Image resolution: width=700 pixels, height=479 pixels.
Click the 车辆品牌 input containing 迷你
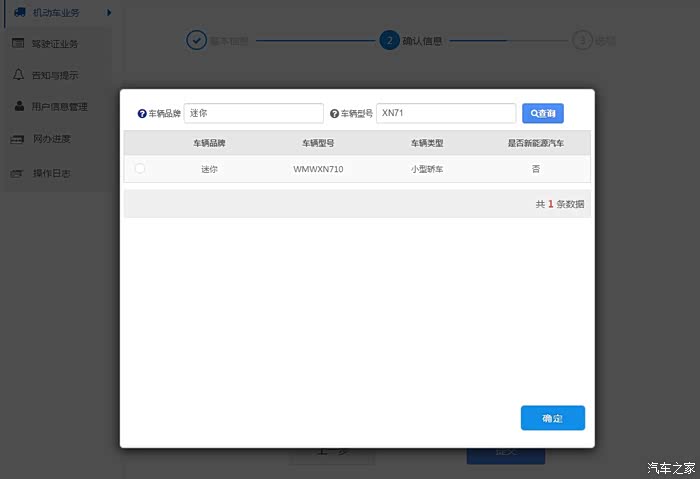[x=254, y=113]
